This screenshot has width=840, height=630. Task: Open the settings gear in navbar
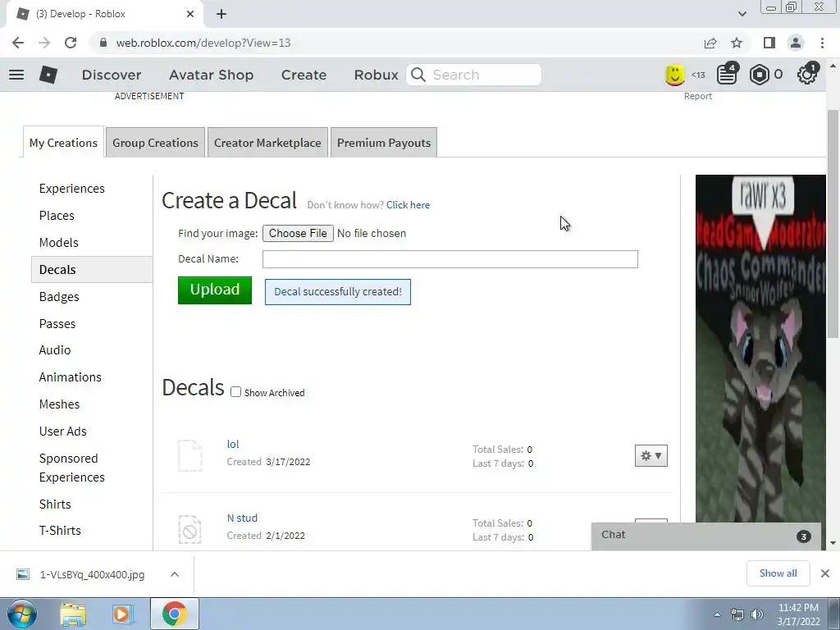(807, 75)
